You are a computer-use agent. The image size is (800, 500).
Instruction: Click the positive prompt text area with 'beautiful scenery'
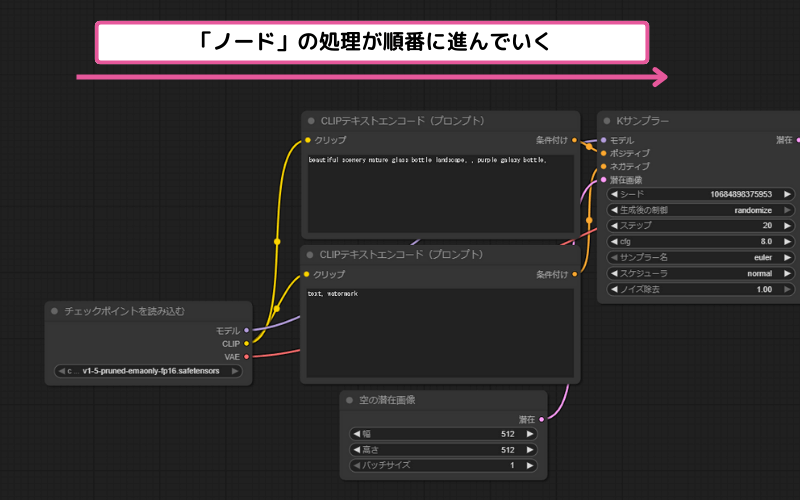pos(441,194)
